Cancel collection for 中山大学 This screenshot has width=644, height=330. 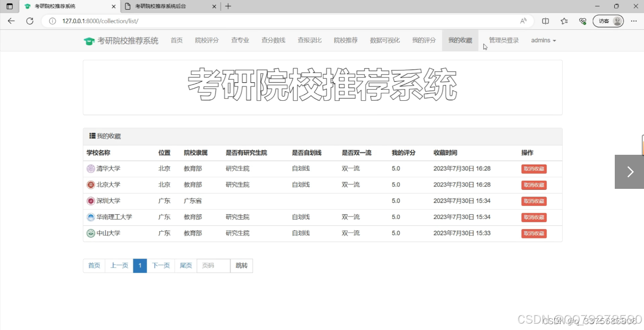(534, 234)
